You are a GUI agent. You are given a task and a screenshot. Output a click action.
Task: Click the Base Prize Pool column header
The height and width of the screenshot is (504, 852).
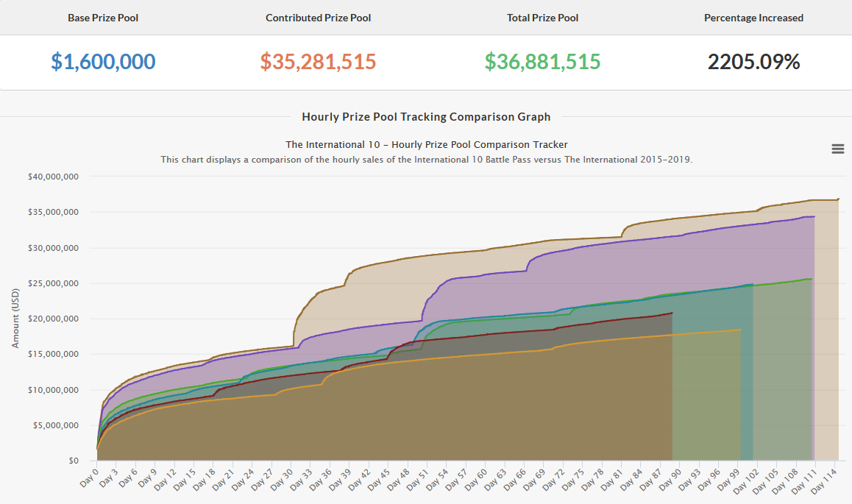103,18
